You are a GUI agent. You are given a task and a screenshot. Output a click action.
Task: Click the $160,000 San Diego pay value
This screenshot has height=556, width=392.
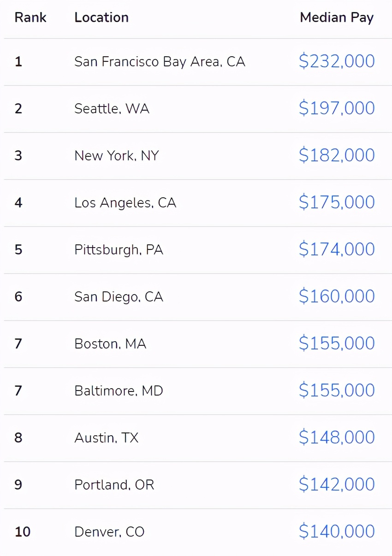click(337, 296)
